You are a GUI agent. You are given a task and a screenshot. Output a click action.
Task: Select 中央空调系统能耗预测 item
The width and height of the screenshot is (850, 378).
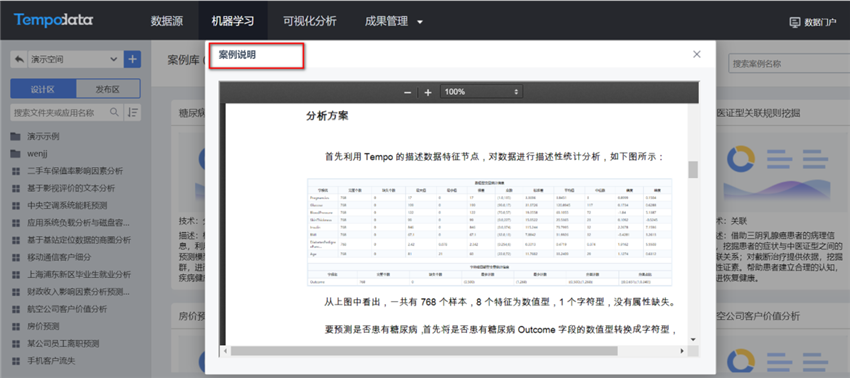click(x=67, y=206)
